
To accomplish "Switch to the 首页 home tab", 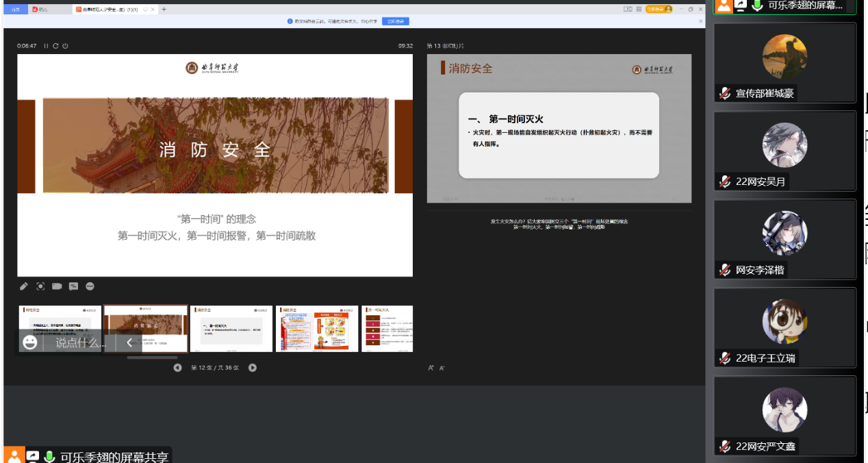I will (16, 10).
